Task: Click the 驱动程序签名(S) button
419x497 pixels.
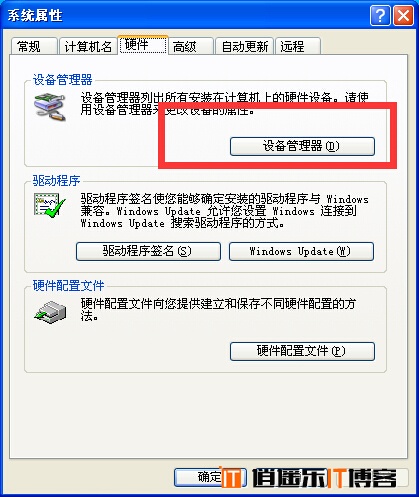Action: coord(148,251)
